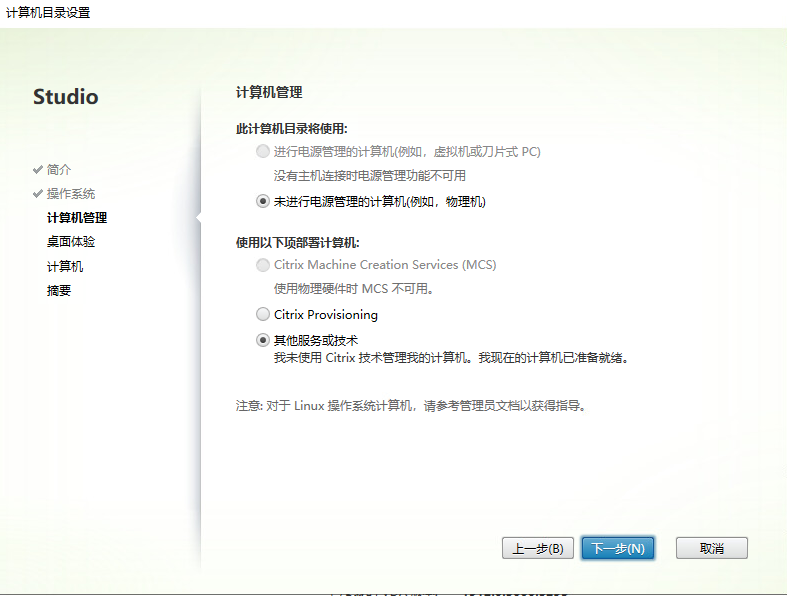Open the 计算机 step in sidebar
Viewport: 787px width, 596px height.
(65, 266)
